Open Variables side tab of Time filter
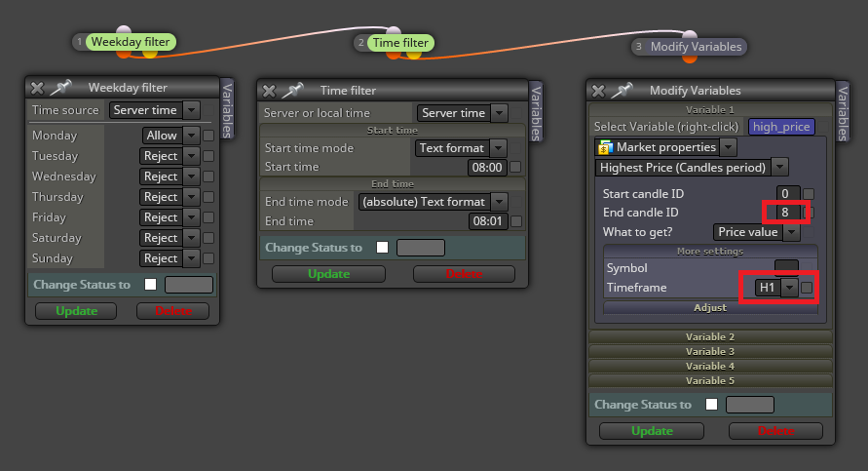The width and height of the screenshot is (868, 471). click(536, 112)
